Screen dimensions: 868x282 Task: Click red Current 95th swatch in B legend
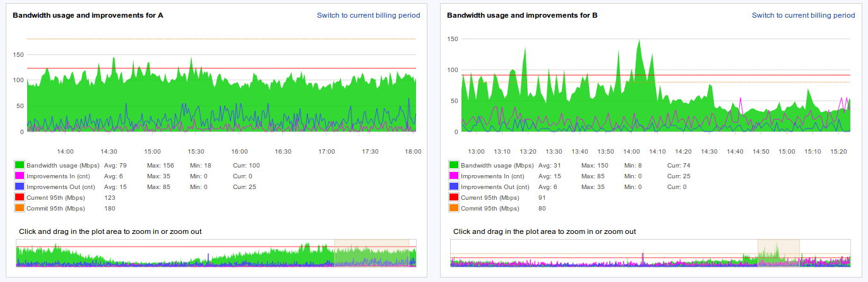click(453, 198)
